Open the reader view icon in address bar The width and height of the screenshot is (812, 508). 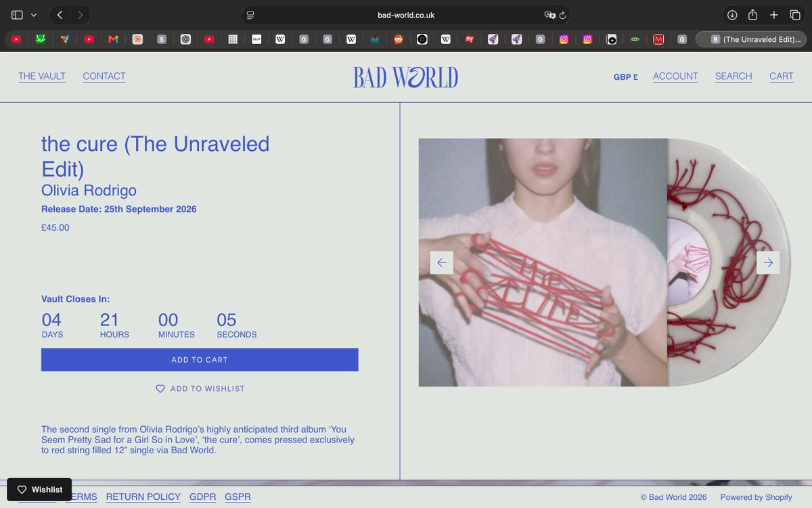pos(251,15)
